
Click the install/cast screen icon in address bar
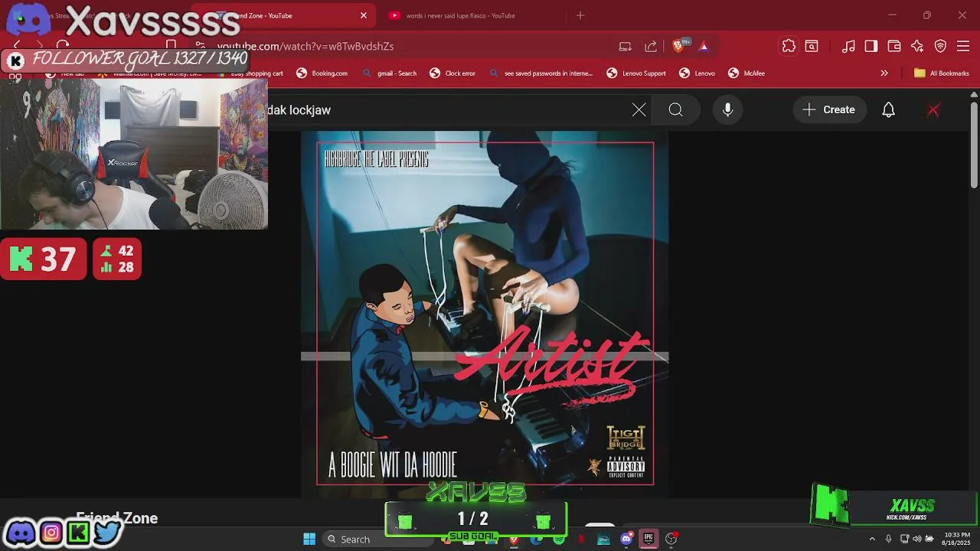pyautogui.click(x=626, y=46)
